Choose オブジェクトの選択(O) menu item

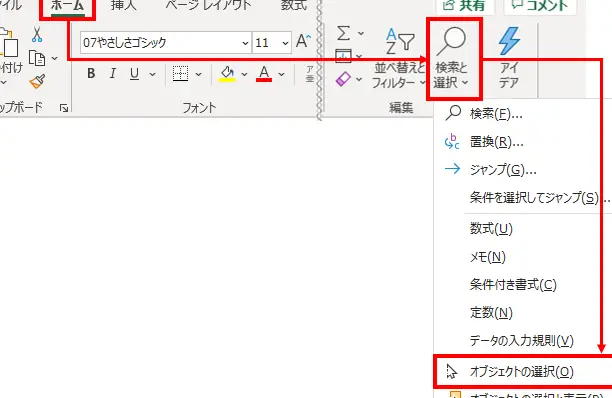coord(522,371)
